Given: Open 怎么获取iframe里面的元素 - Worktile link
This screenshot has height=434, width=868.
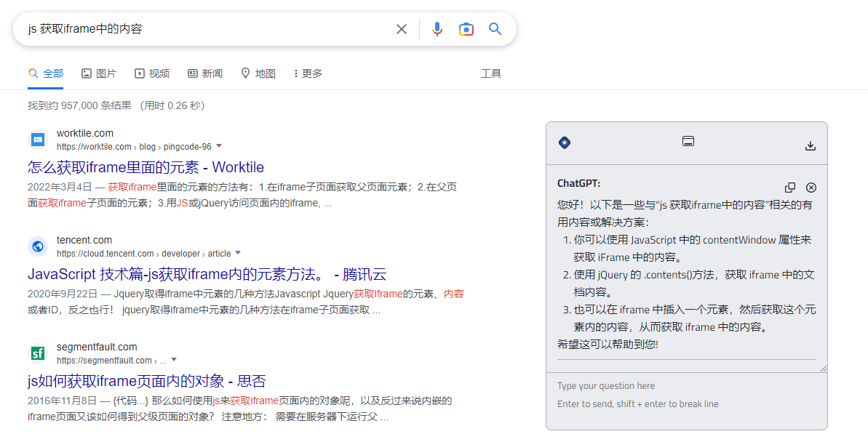Looking at the screenshot, I should click(146, 167).
